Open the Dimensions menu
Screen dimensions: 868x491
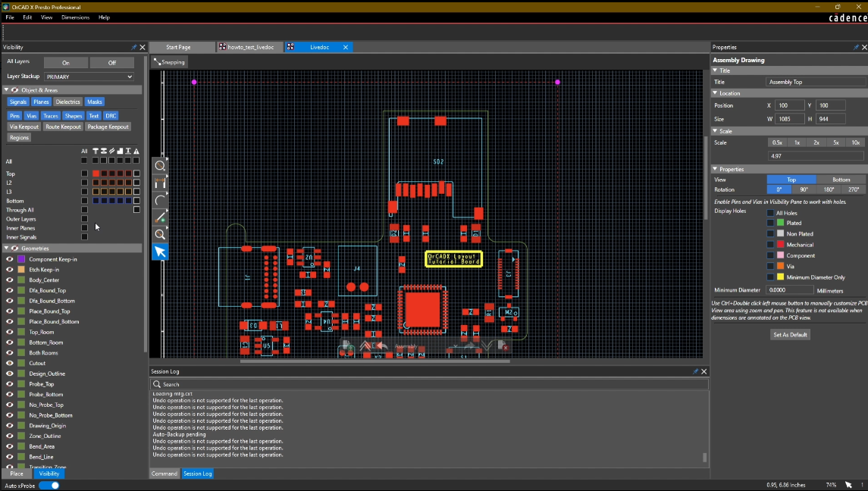coord(75,17)
